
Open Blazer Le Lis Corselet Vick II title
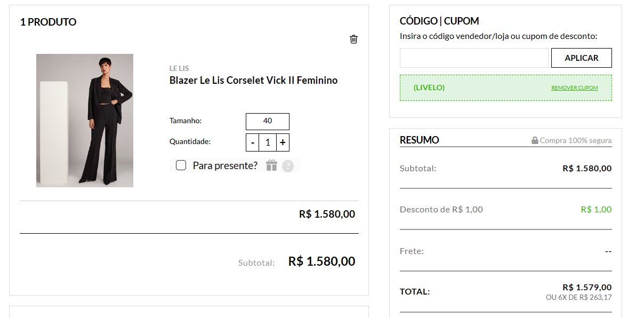(x=254, y=81)
